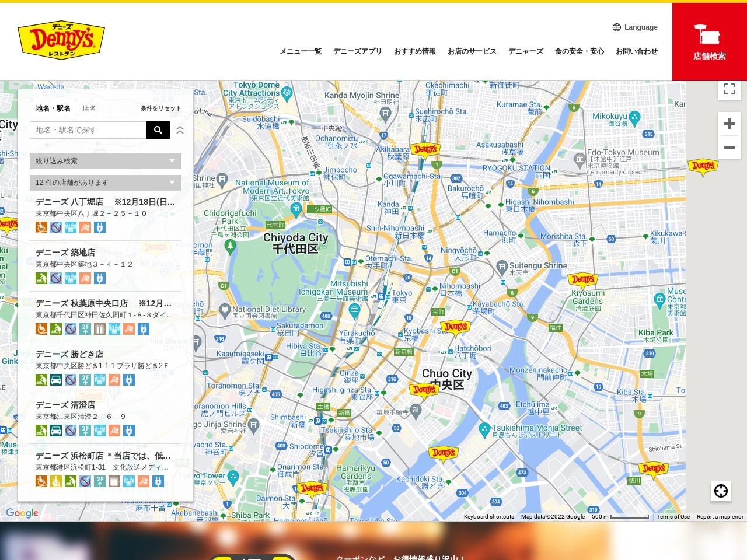Open map Terms of Use link
The width and height of the screenshot is (747, 560).
(x=673, y=517)
